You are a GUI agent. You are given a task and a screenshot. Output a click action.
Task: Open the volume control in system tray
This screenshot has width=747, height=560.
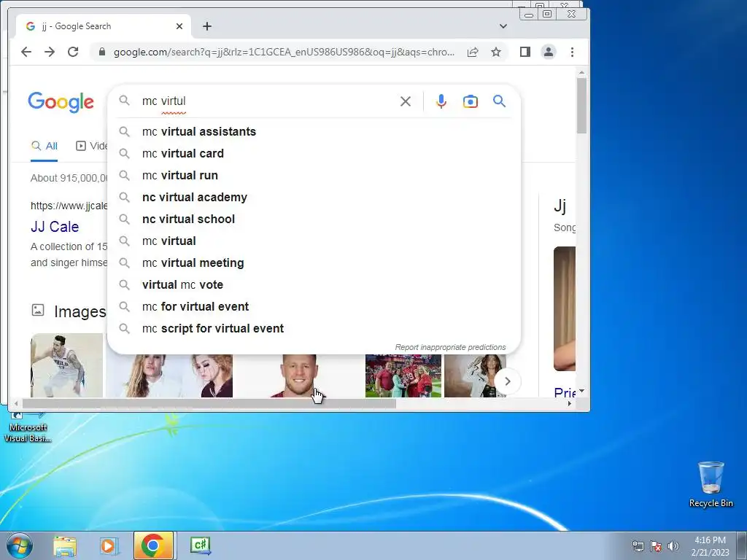tap(673, 546)
